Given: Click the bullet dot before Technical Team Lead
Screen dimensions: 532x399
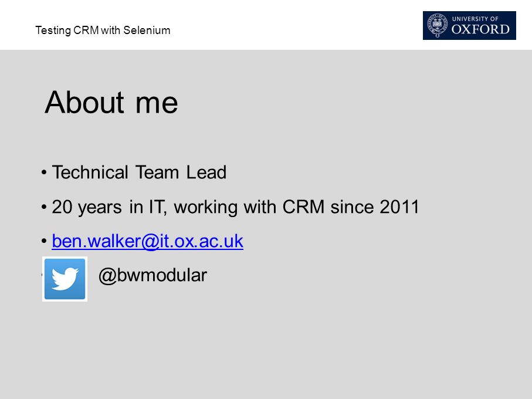Looking at the screenshot, I should point(44,173).
